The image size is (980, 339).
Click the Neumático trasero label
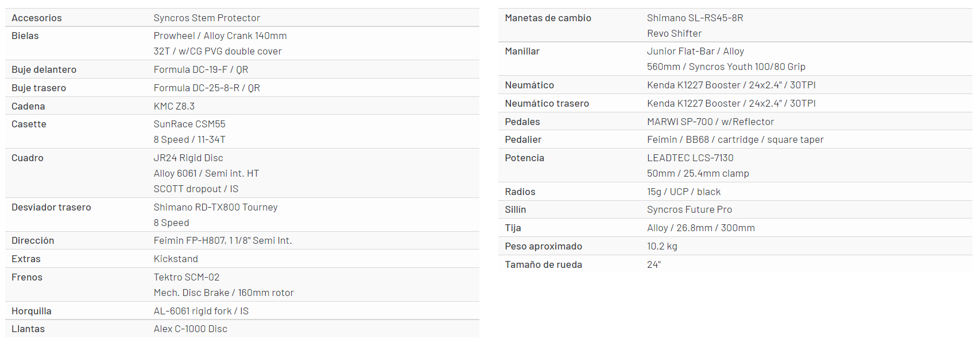click(547, 103)
